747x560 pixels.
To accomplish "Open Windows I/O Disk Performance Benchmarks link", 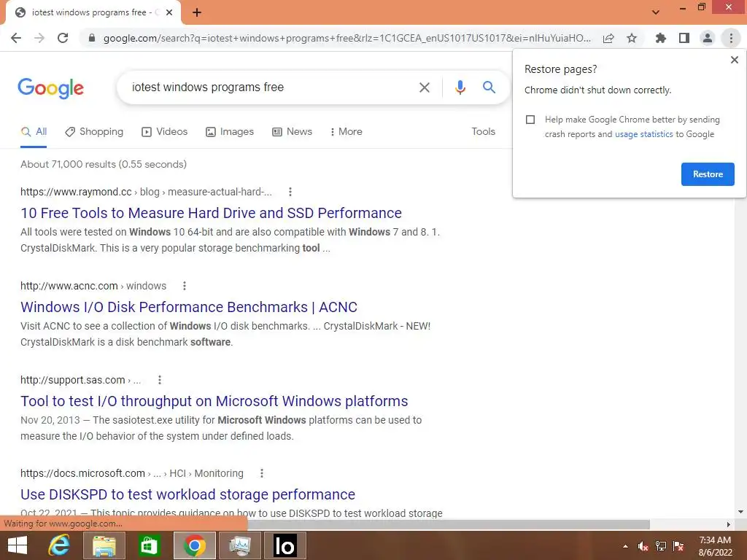I will (x=189, y=307).
